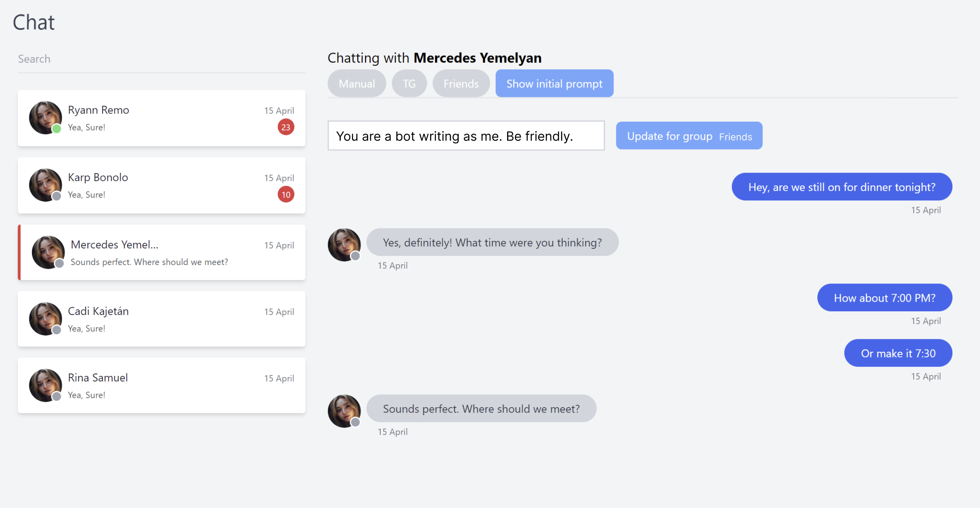Click avatar beside 'Yes, definitely!' message
This screenshot has width=980, height=508.
point(344,245)
